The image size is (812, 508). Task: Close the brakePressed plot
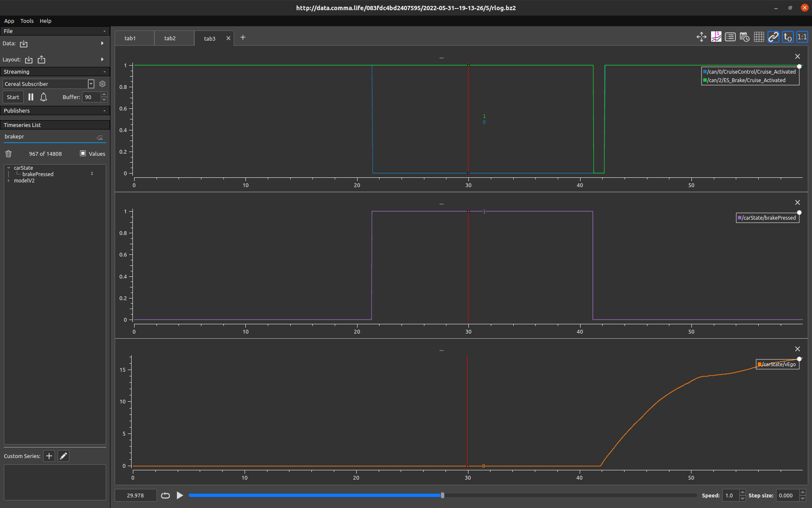(x=798, y=202)
